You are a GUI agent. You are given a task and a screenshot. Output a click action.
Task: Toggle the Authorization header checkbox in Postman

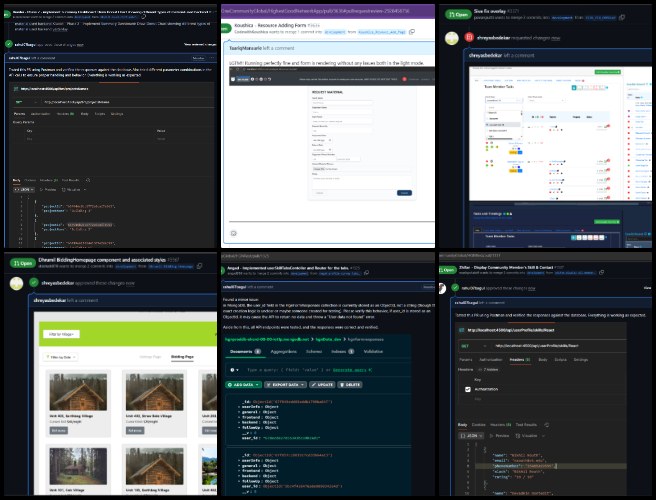tap(468, 389)
